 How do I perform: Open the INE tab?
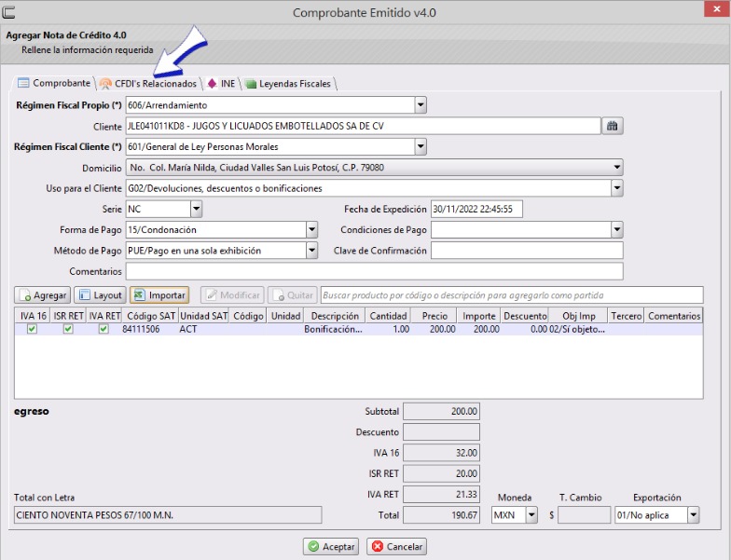tap(222, 84)
